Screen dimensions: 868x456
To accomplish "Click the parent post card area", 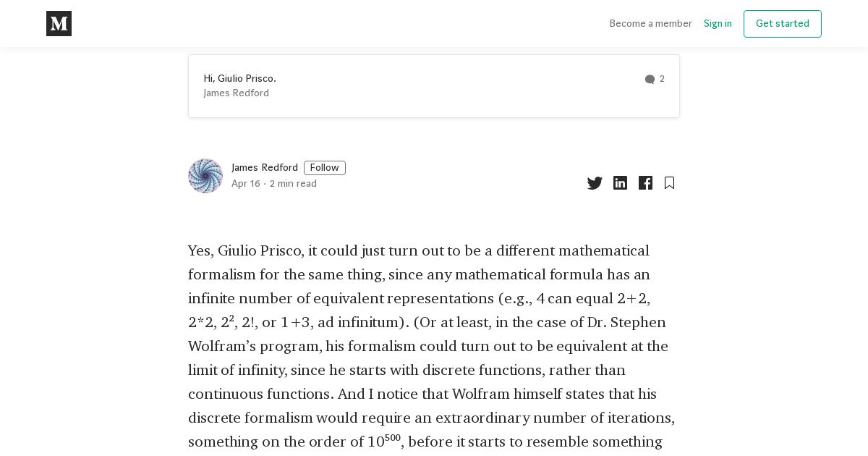I will (434, 86).
